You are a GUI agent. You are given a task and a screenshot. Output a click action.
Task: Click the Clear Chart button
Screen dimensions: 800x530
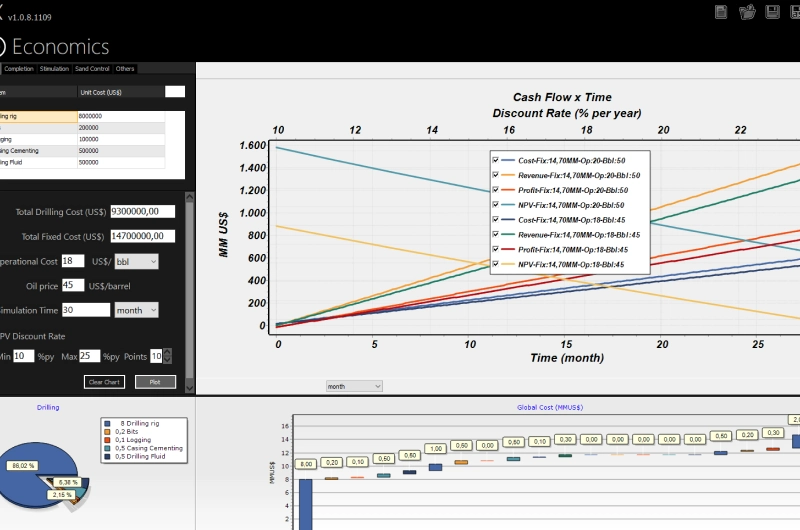point(104,382)
